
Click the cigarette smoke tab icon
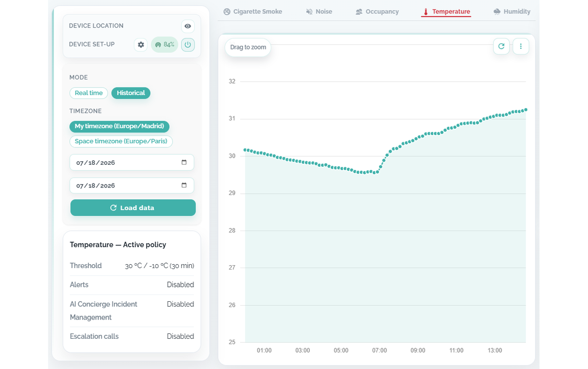click(227, 12)
